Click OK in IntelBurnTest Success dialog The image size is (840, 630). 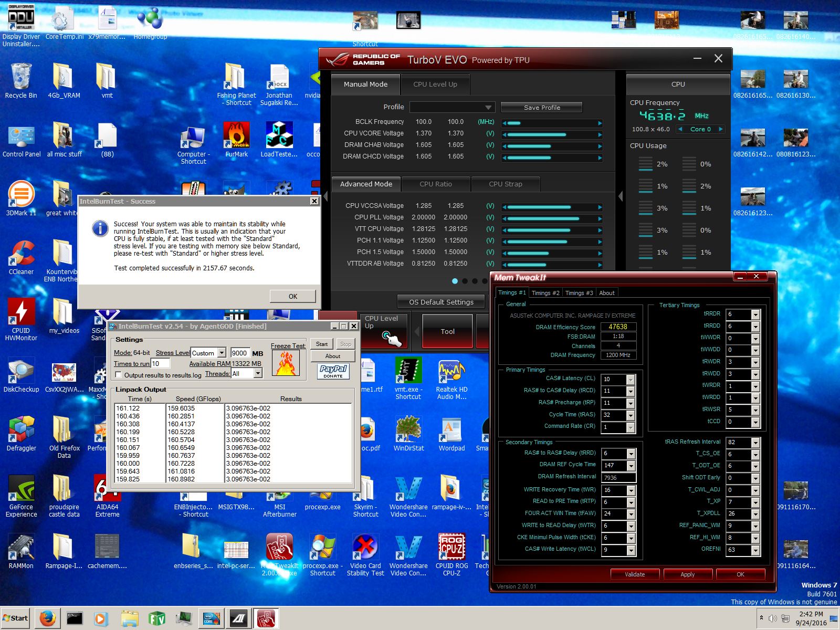[x=293, y=296]
